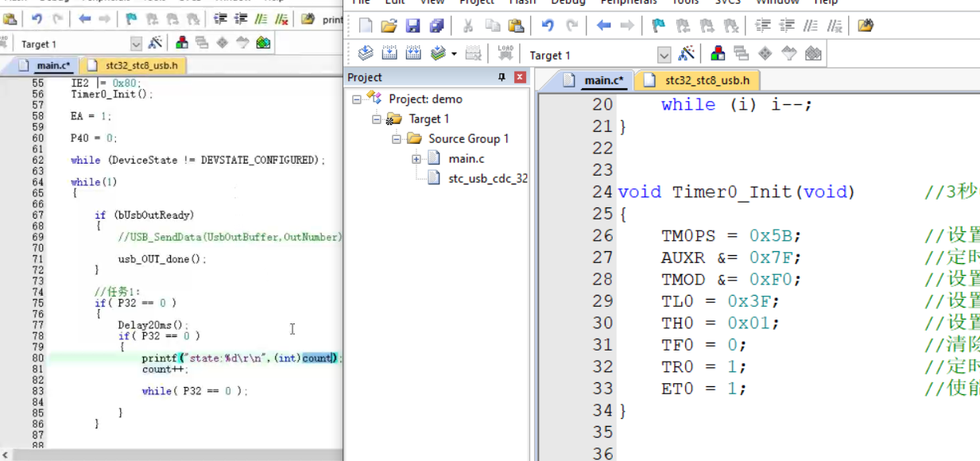The height and width of the screenshot is (461, 980).
Task: Expand the main.c node in the Project tree
Action: click(x=416, y=159)
